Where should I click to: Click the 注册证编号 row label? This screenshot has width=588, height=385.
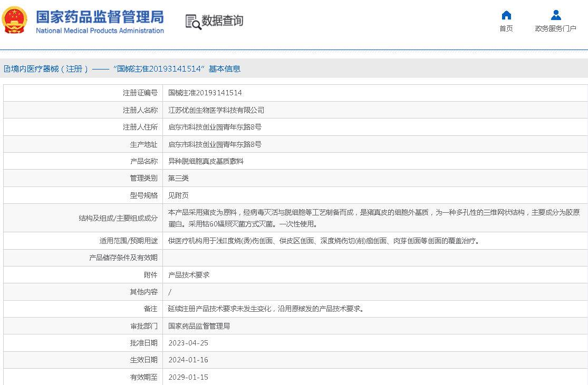tap(140, 93)
